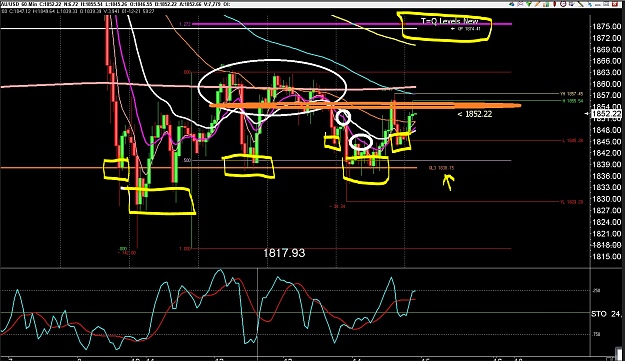This screenshot has width=625, height=361.
Task: Click the red oval toolbar icon
Action: pos(554,4)
